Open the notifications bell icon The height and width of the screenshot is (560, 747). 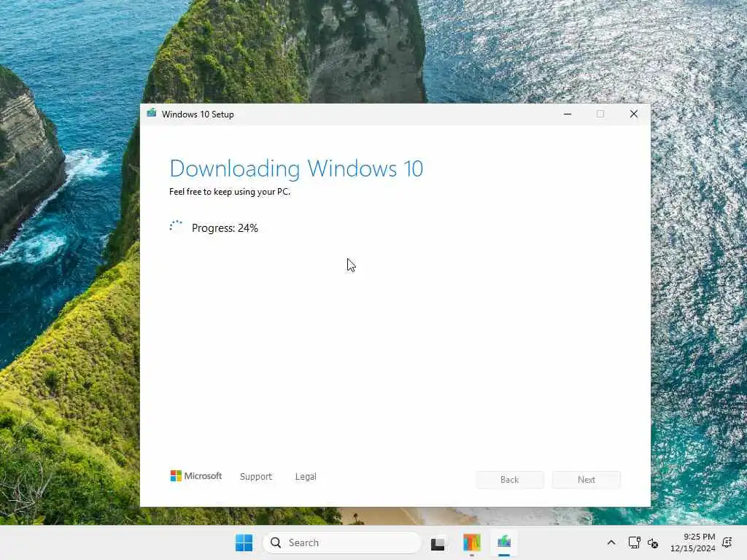[727, 542]
